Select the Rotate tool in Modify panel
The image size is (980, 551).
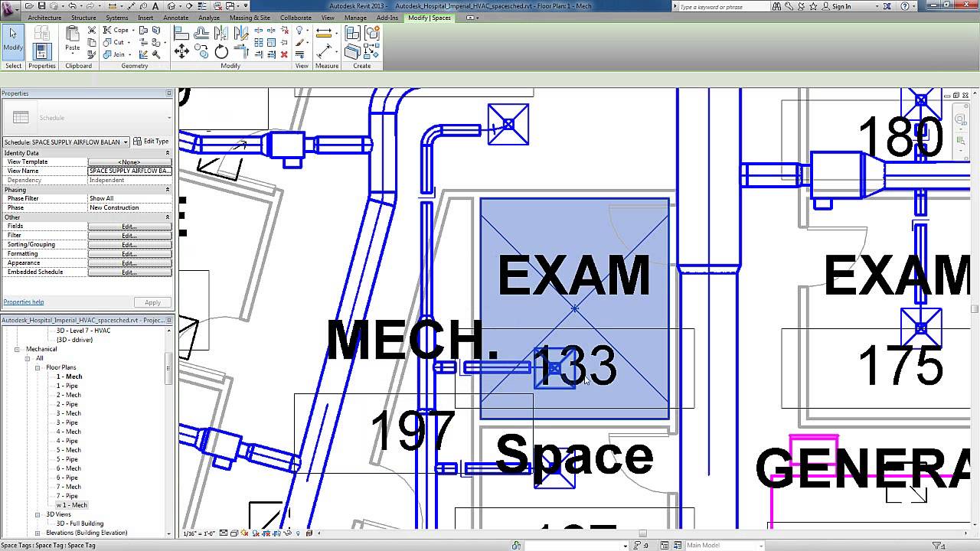click(x=221, y=51)
